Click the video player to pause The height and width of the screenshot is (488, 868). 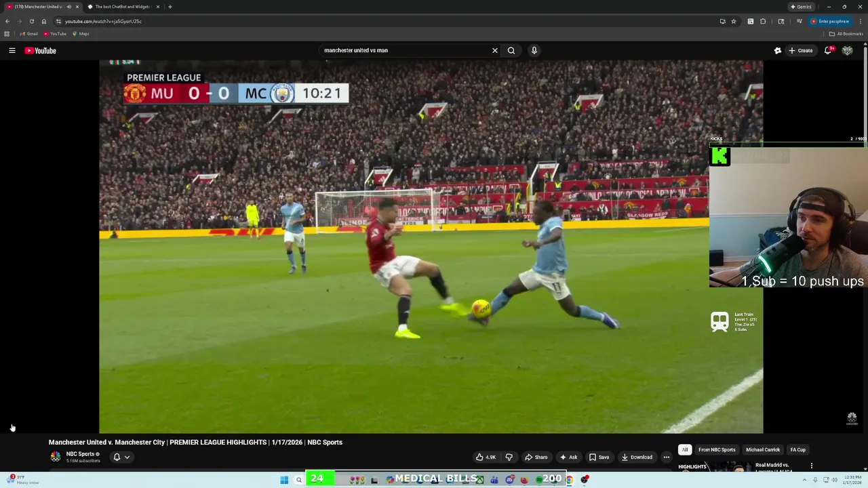(431, 246)
